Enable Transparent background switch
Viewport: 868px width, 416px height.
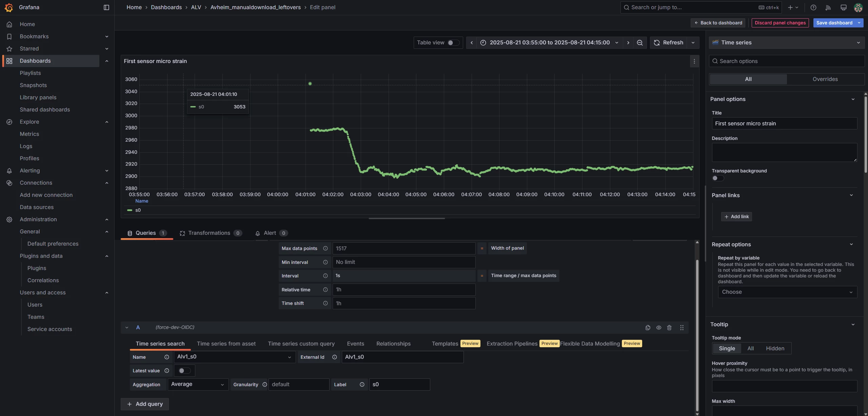tap(717, 178)
